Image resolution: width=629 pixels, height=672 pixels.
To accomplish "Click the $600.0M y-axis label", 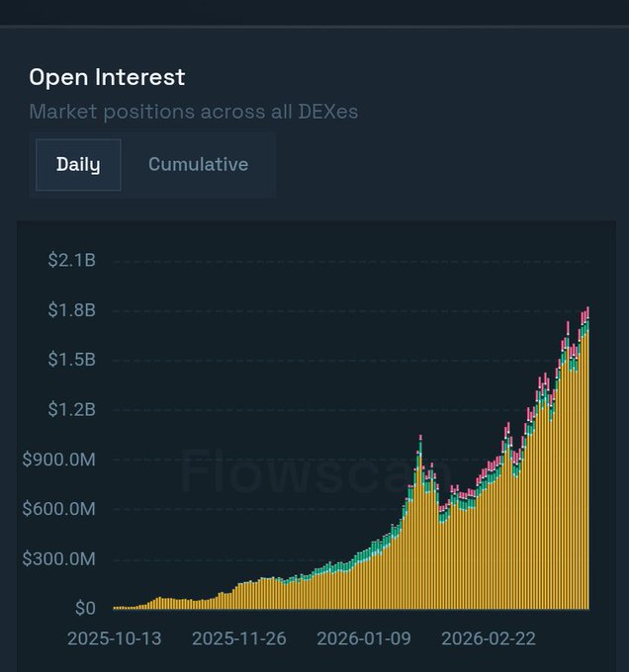I will [61, 509].
